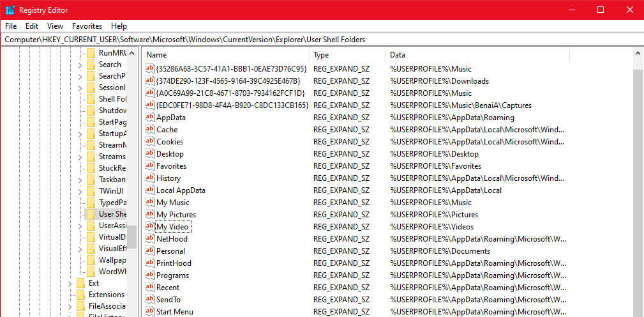
Task: Click up arrow of the tree pane scrollbar
Action: [x=132, y=53]
